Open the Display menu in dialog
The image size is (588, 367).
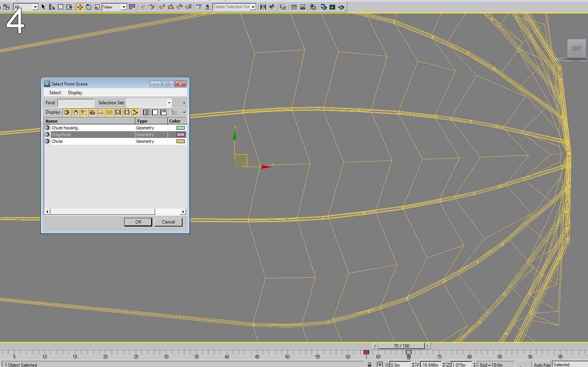click(x=75, y=93)
